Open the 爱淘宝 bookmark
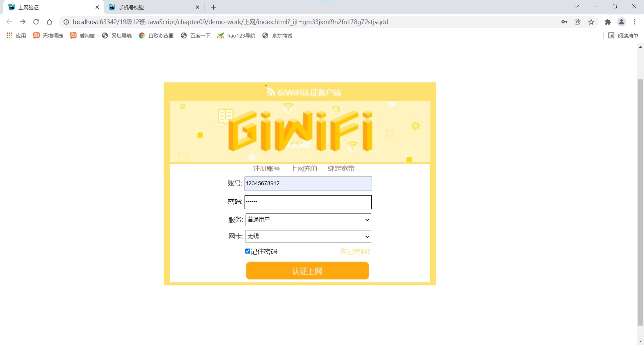The image size is (644, 345). tap(82, 36)
